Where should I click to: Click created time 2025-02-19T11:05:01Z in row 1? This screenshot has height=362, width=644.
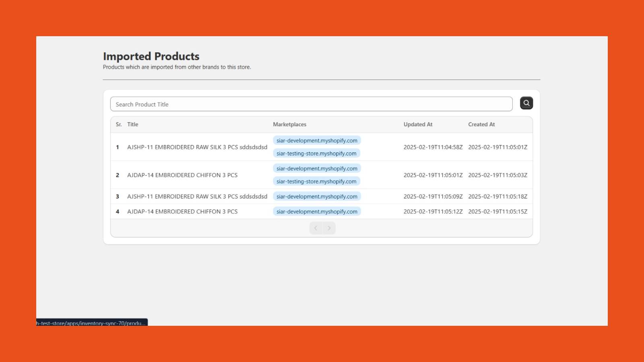click(x=498, y=147)
